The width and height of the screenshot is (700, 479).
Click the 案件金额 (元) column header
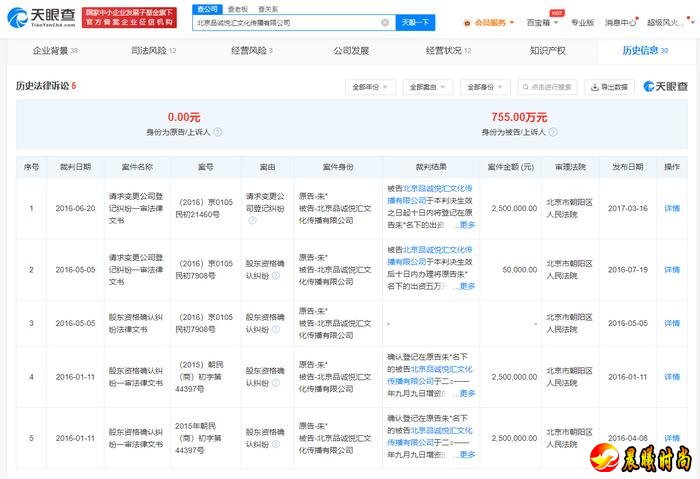click(x=511, y=167)
